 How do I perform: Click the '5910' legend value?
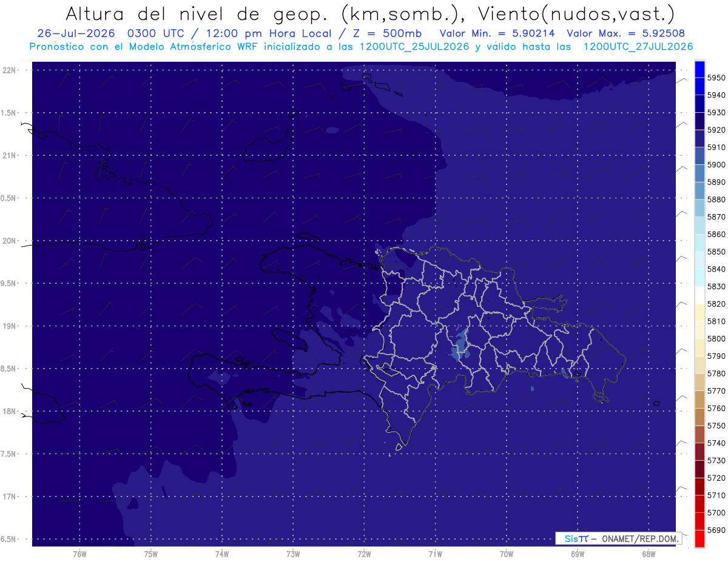(716, 147)
